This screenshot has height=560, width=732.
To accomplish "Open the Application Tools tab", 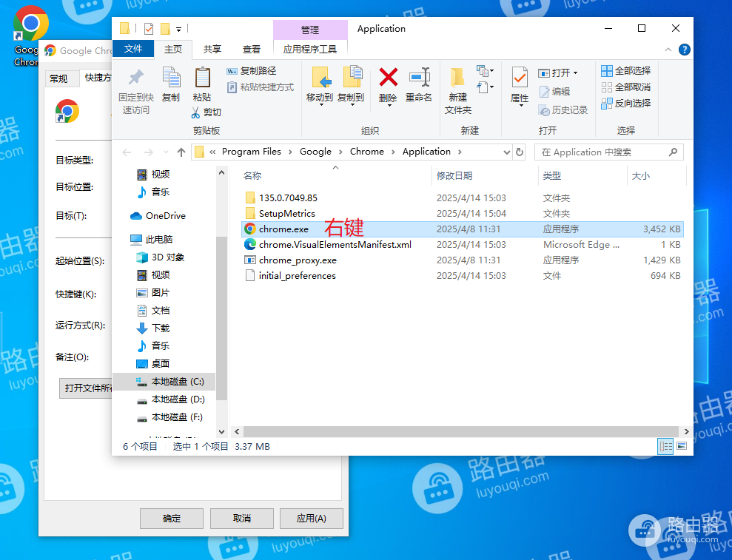I will pos(310,49).
